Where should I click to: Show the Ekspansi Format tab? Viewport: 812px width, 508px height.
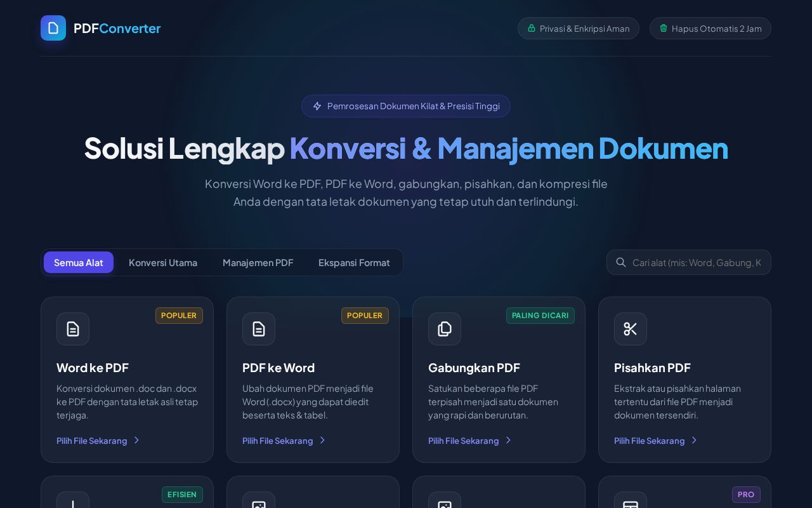[354, 262]
